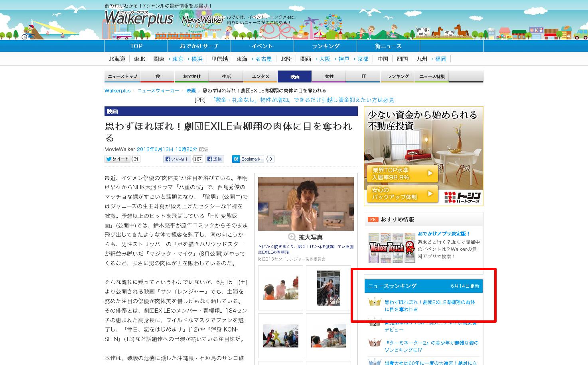
Task: Click the Walkerplus breadcrumb link
Action: coord(117,90)
